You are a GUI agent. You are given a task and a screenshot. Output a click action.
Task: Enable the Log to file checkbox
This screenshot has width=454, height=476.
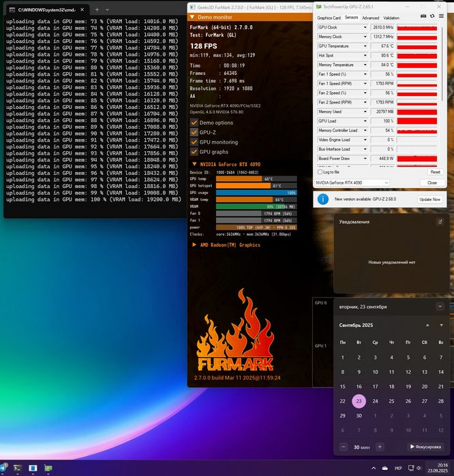point(320,172)
